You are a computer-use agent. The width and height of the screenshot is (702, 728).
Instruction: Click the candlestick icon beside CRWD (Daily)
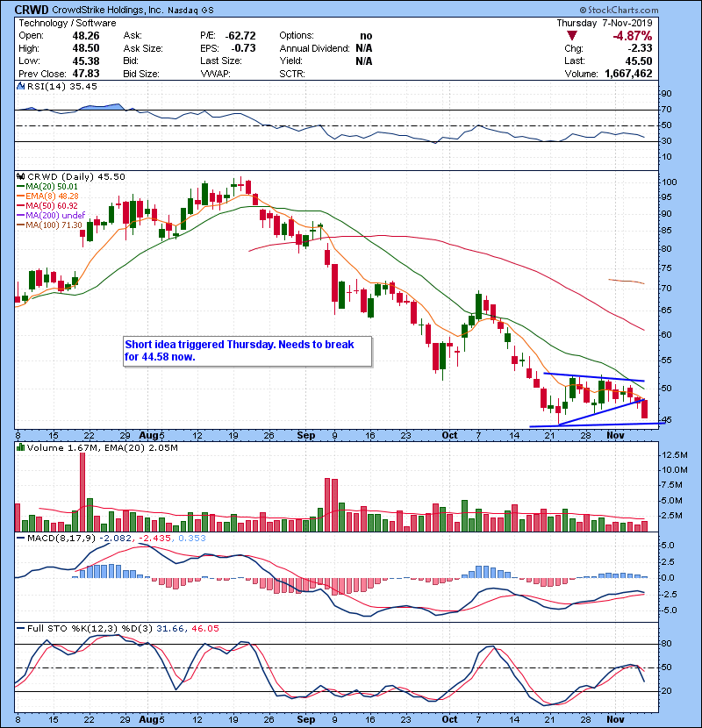[x=20, y=177]
